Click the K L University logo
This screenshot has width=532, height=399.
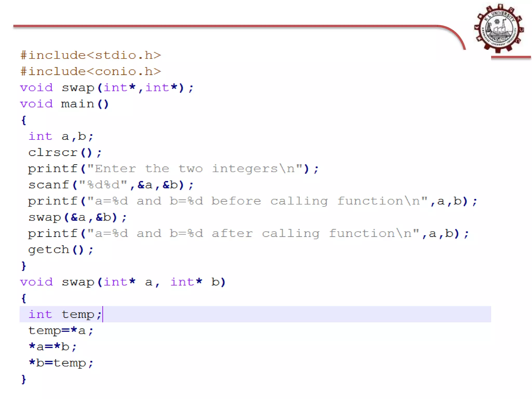[498, 29]
